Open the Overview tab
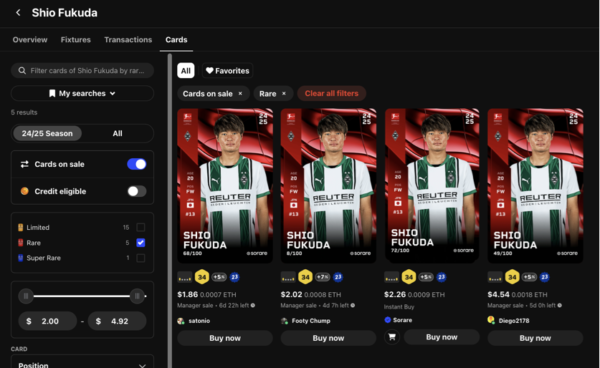Screen dimensions: 600x368 coord(30,40)
